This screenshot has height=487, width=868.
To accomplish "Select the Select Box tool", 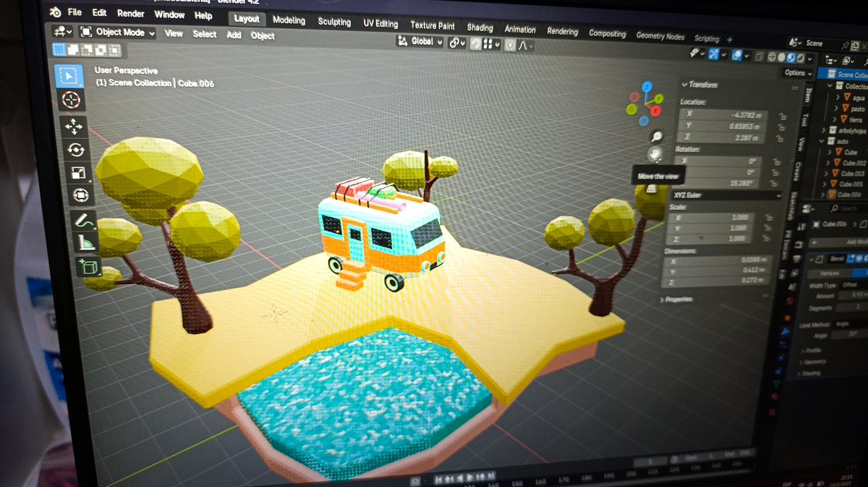I will 69,75.
